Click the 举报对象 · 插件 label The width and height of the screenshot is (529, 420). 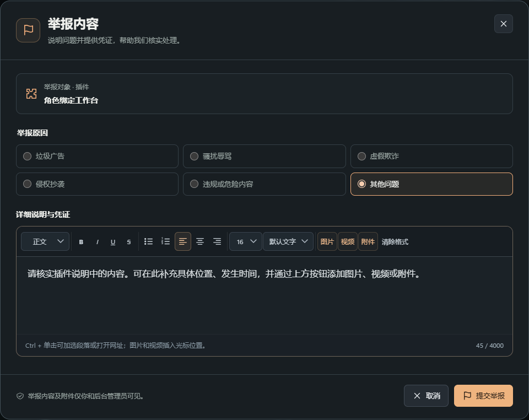(66, 87)
